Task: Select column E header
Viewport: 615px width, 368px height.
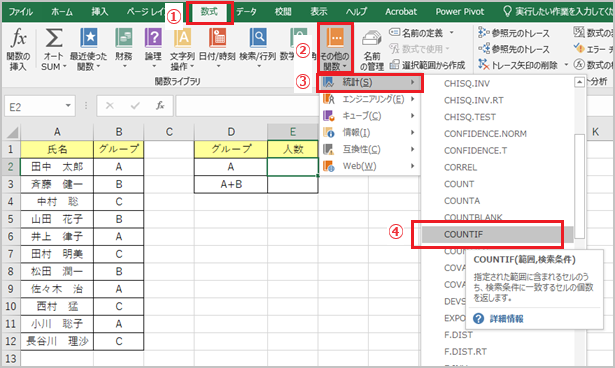Action: (x=293, y=132)
